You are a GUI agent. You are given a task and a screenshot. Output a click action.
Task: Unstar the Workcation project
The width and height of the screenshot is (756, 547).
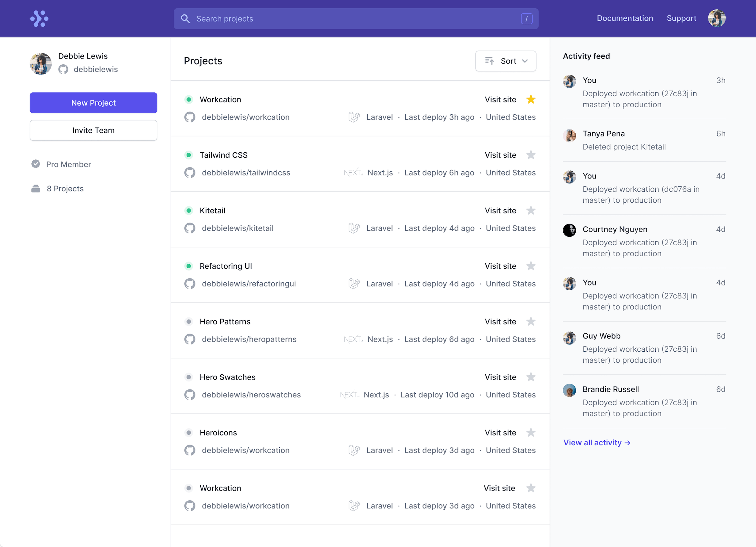(x=531, y=99)
